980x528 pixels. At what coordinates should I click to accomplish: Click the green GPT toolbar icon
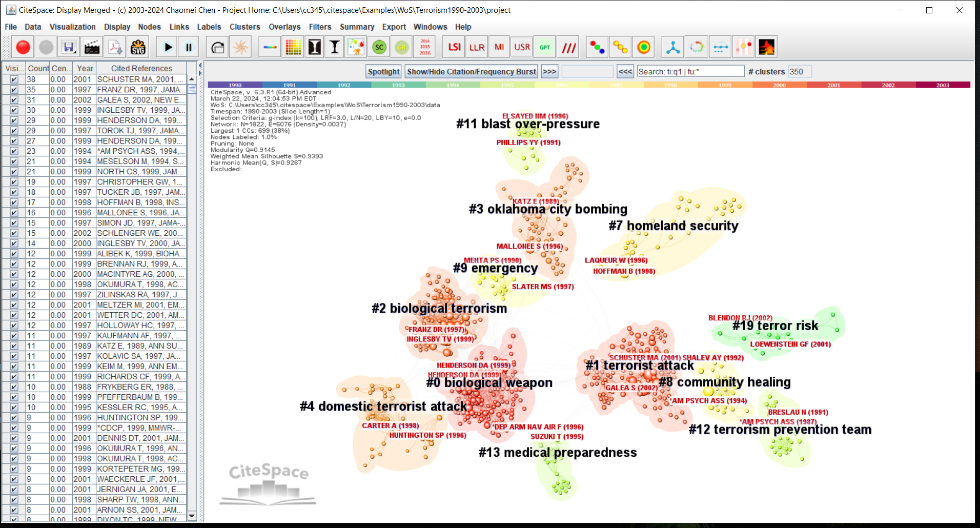click(x=544, y=47)
